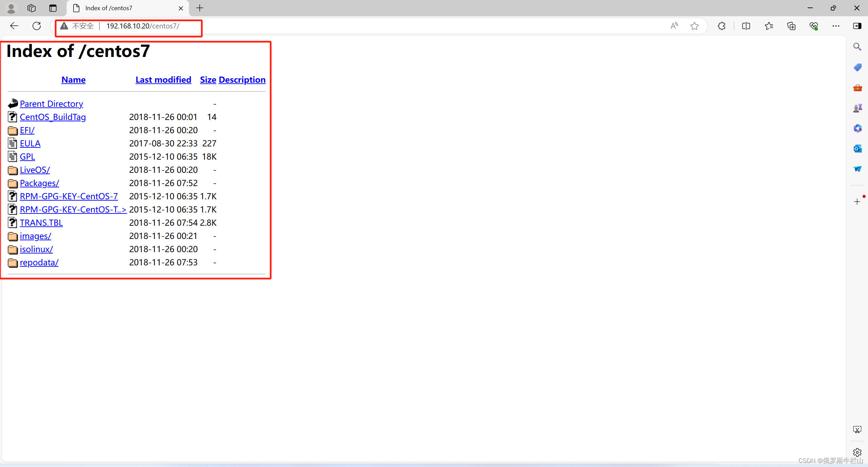This screenshot has width=868, height=467.
Task: Click the size value 18K
Action: [x=209, y=157]
